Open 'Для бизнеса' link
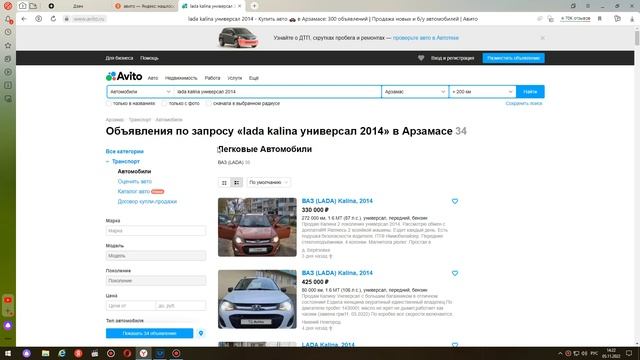640x360 pixels. pyautogui.click(x=119, y=58)
